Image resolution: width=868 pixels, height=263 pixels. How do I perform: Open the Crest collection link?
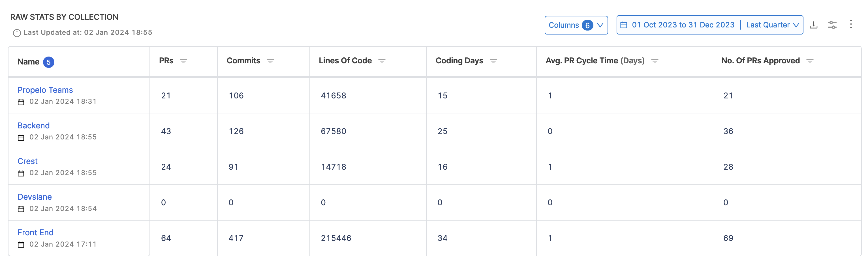(x=27, y=161)
